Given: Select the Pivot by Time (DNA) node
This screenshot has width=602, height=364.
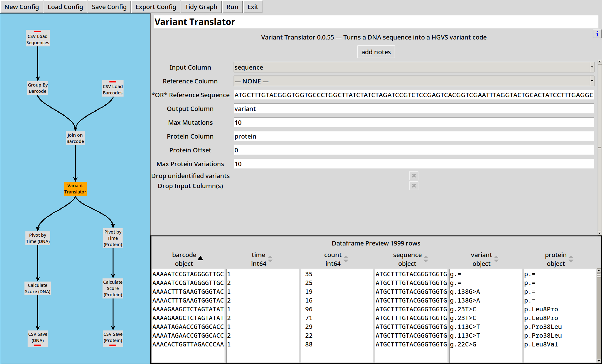Looking at the screenshot, I should [38, 238].
